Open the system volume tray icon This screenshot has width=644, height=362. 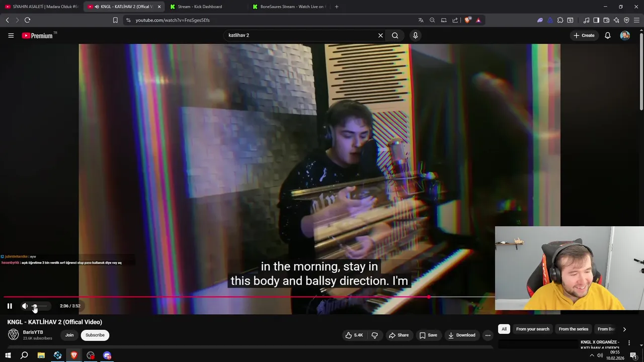click(x=600, y=355)
